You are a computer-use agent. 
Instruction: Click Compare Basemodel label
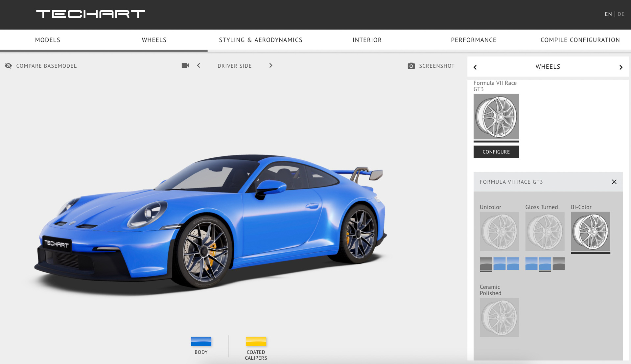coord(46,66)
